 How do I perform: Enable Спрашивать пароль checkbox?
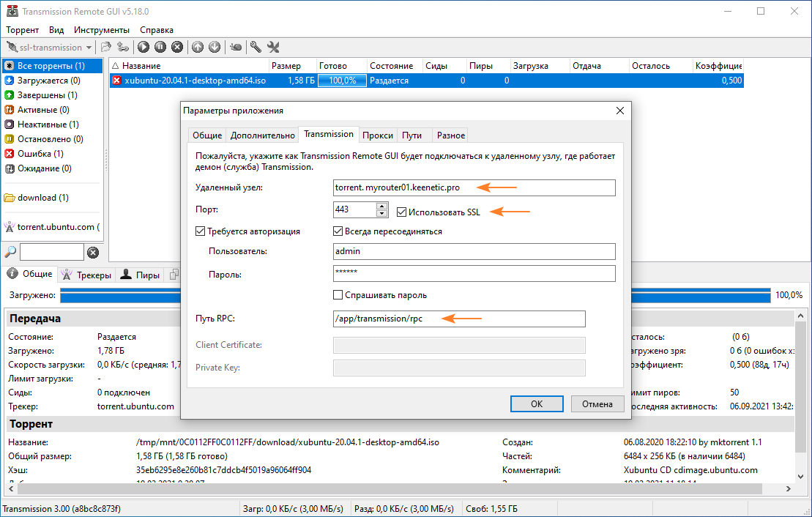click(338, 295)
